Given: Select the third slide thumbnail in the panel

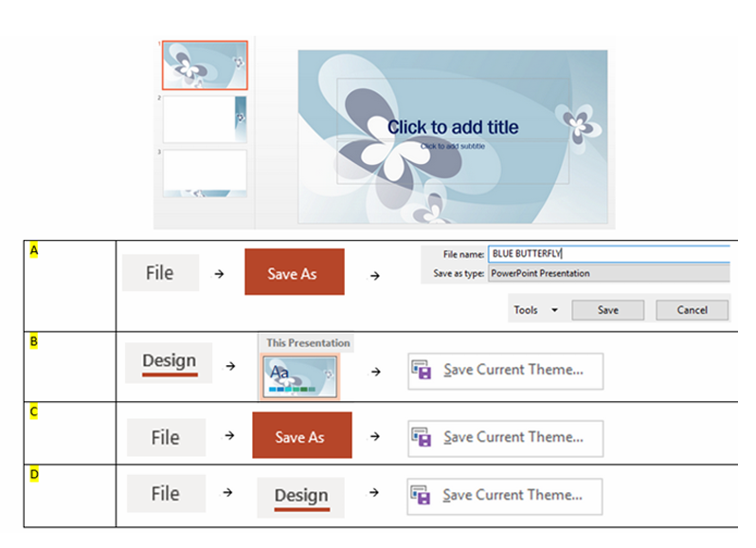Looking at the screenshot, I should (x=205, y=174).
